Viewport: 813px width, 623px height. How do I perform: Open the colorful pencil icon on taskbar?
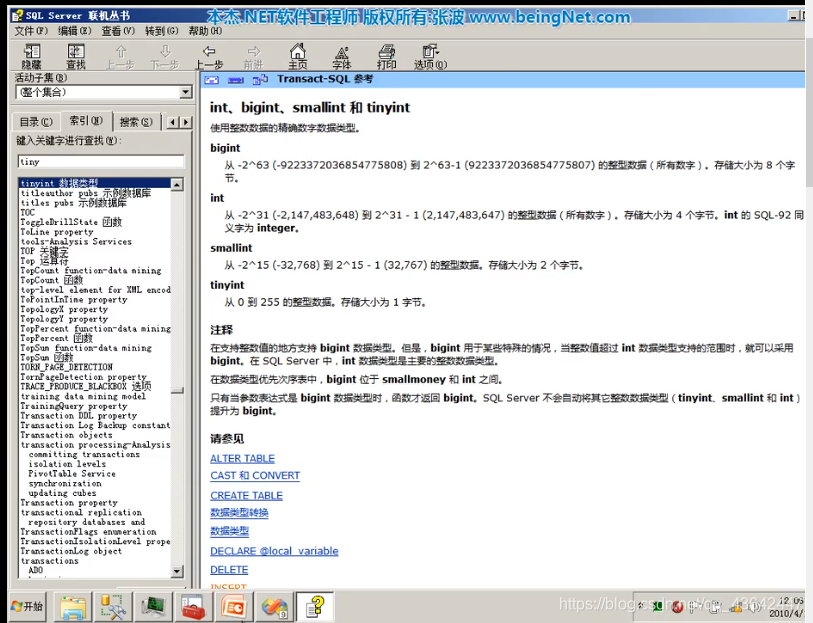274,606
